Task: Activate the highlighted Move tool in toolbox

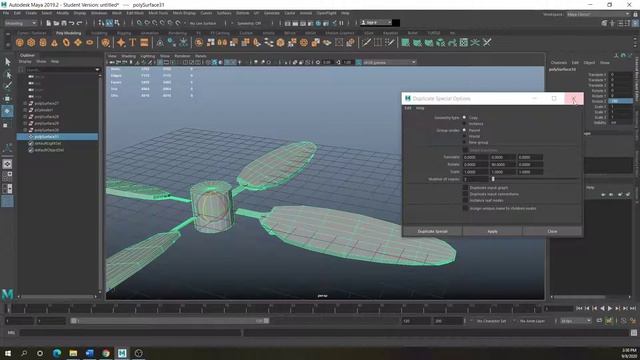Action: point(7,111)
